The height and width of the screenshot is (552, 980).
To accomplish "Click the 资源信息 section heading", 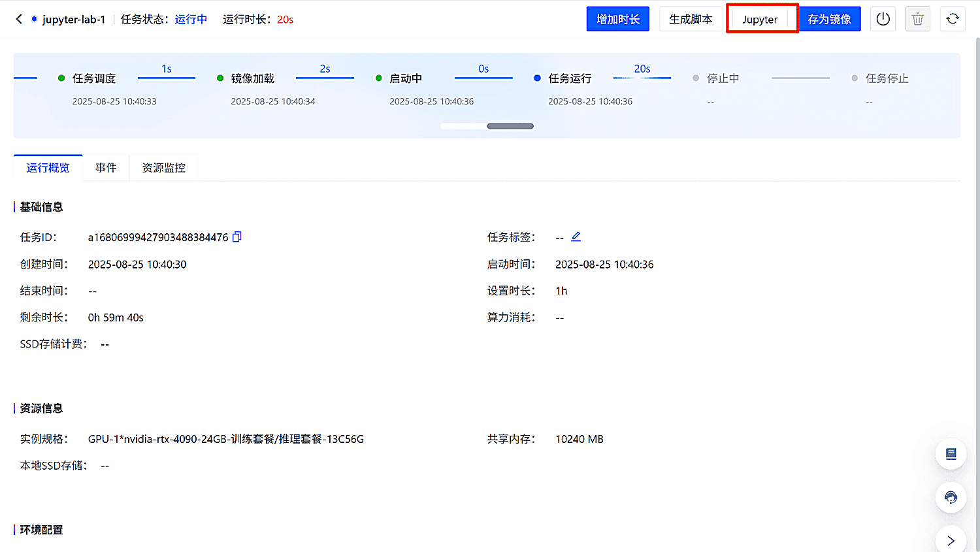I will 41,408.
